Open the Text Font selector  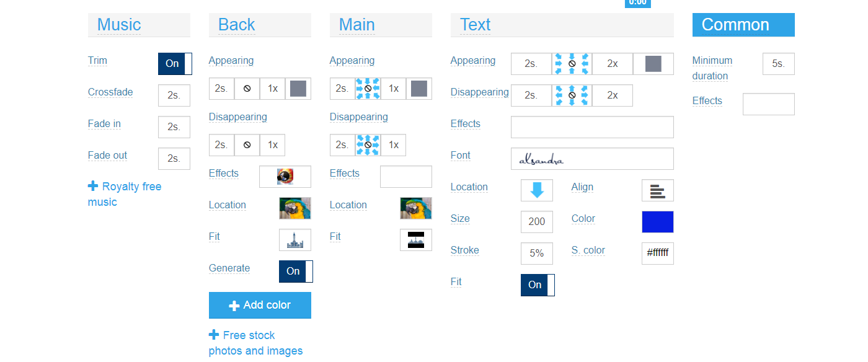tap(592, 159)
